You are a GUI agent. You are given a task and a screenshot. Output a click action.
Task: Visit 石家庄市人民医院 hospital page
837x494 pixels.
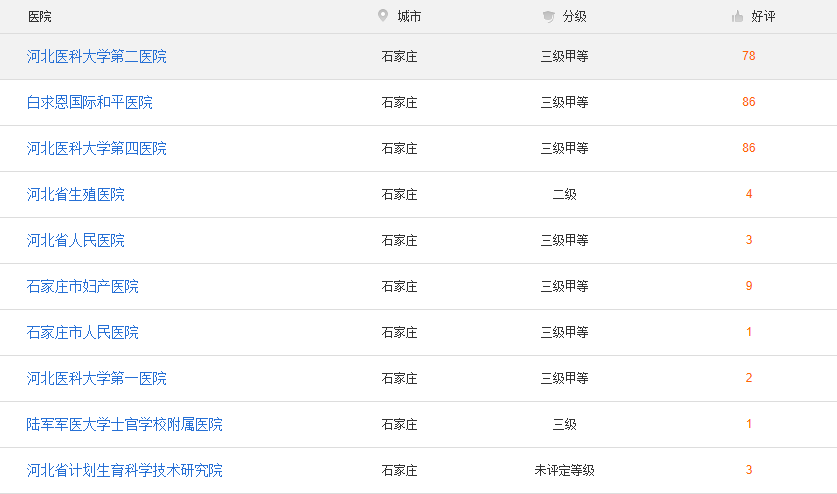[x=82, y=333]
